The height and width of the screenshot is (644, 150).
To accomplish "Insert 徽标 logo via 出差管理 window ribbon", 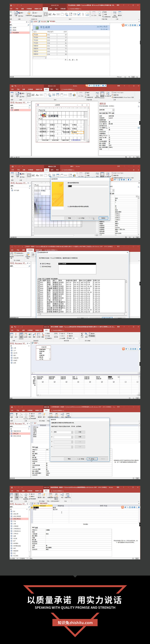I will [87, 93].
